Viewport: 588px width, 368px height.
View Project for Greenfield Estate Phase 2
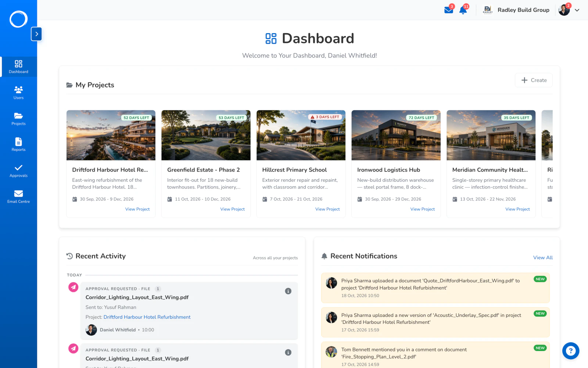click(x=233, y=209)
